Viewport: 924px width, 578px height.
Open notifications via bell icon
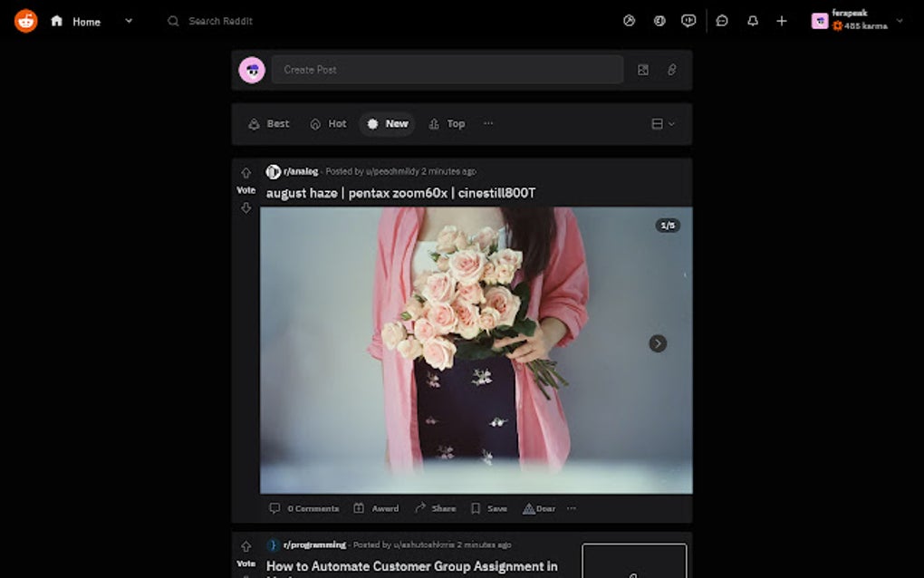coord(752,20)
